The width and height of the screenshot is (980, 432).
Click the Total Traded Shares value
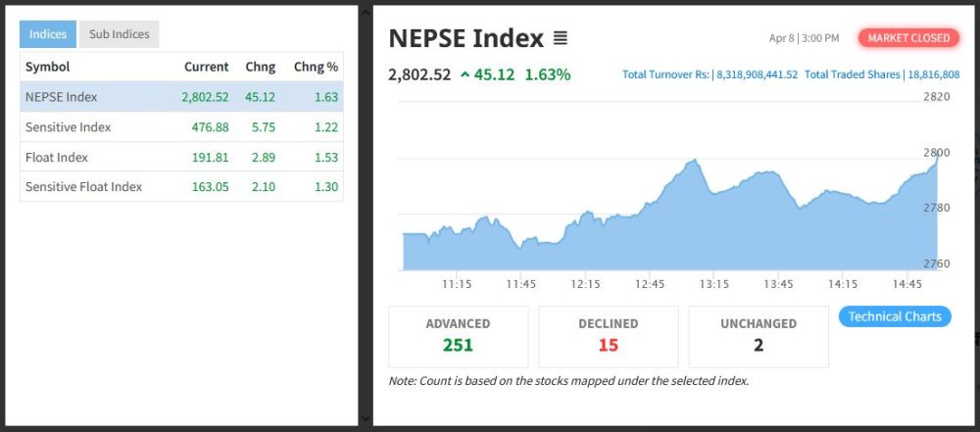pos(933,74)
